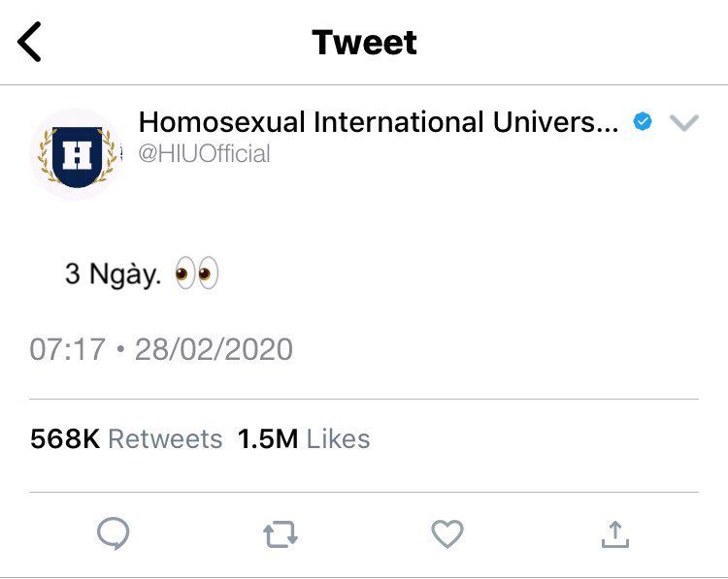Viewport: 728px width, 579px height.
Task: Tap the retweet arrows icon
Action: coord(281,534)
